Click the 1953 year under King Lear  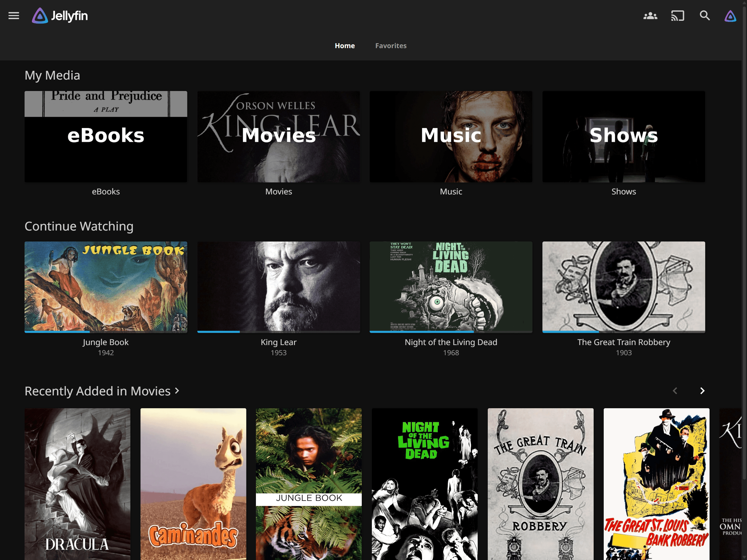pos(278,353)
